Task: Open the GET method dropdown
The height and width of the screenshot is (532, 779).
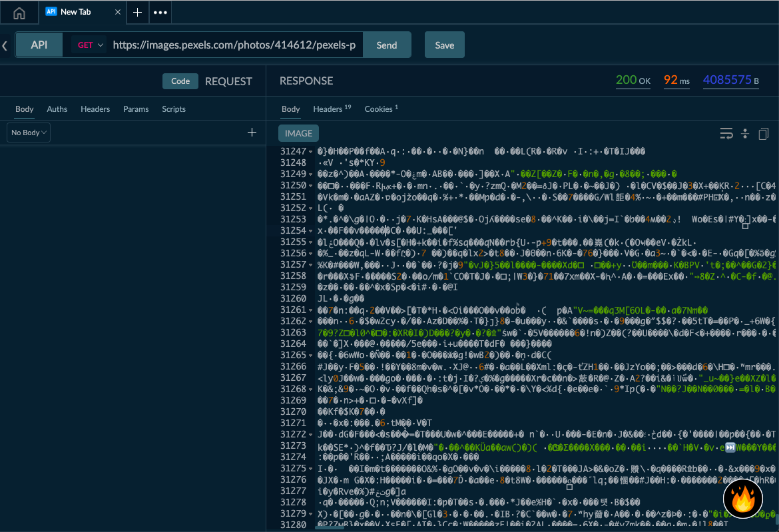Action: tap(89, 45)
